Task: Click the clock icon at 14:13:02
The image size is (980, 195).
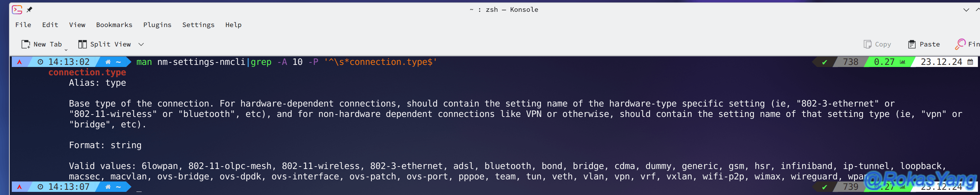Action: click(40, 62)
